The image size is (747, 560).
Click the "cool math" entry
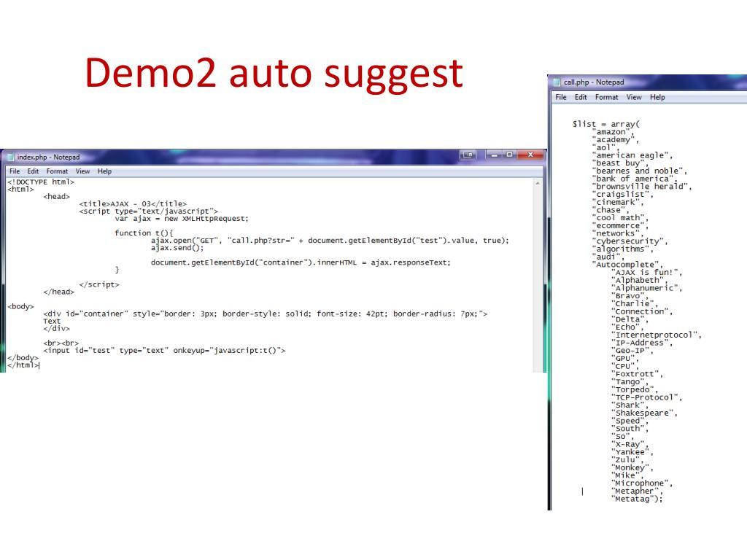click(x=620, y=218)
